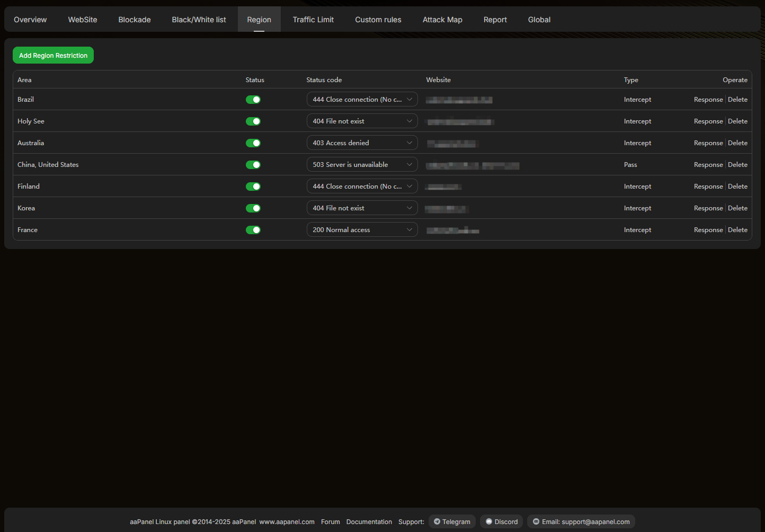Screen dimensions: 765x532
Task: Open the www.aapanel.com footer link
Action: (287, 522)
